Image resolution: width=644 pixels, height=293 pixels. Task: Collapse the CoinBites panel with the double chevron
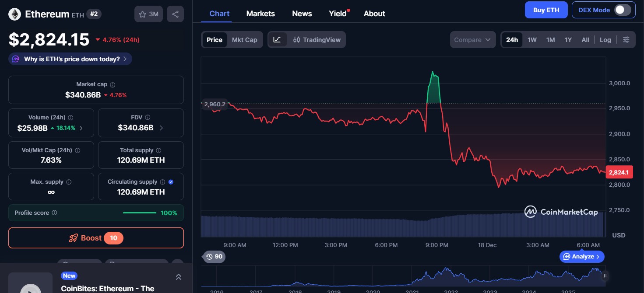pyautogui.click(x=178, y=276)
